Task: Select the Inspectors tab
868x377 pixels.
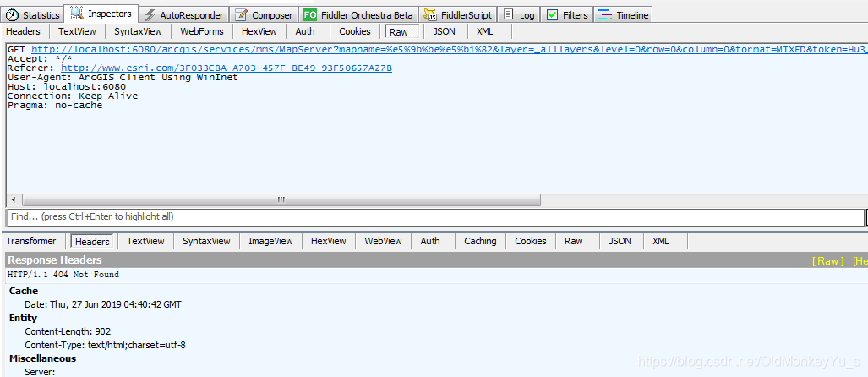Action: [101, 14]
